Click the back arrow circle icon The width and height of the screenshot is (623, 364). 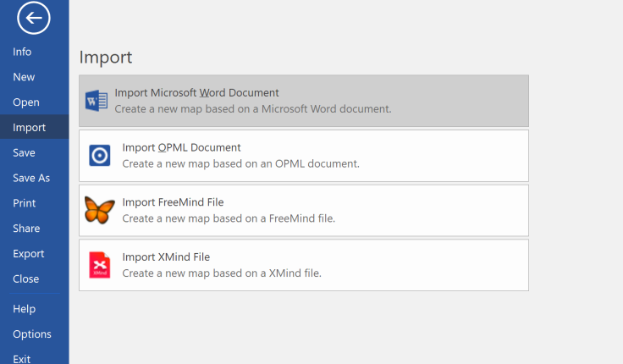point(34,17)
